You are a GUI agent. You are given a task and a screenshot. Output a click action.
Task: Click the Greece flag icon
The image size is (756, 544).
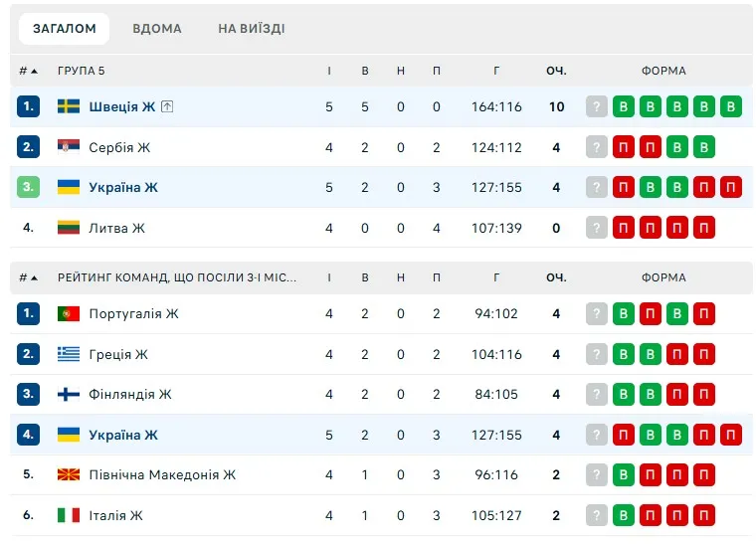(x=69, y=354)
